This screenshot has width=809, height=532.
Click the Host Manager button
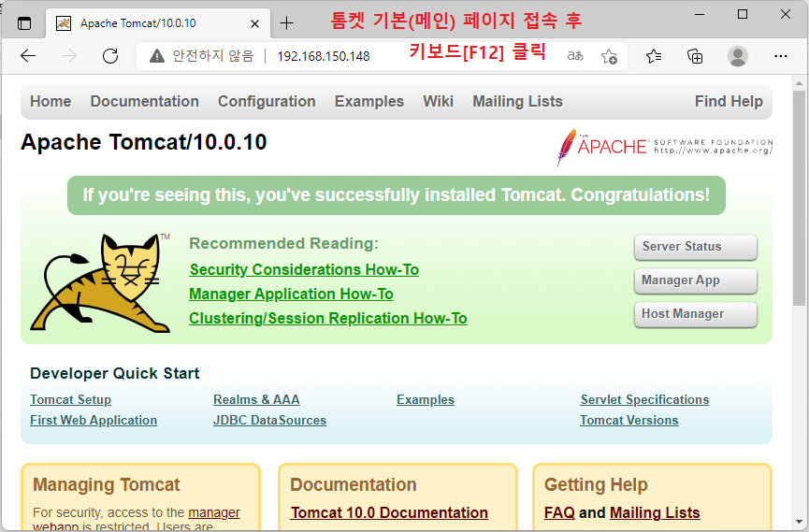pos(696,314)
